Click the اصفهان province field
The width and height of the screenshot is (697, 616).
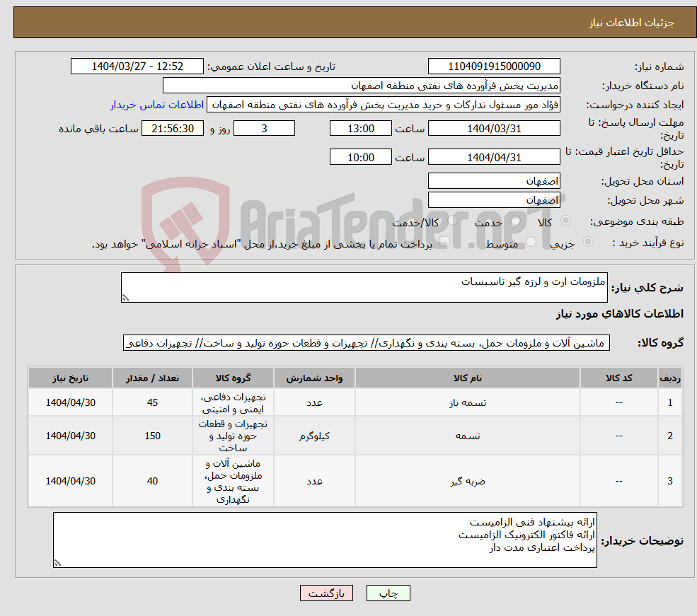click(x=494, y=180)
